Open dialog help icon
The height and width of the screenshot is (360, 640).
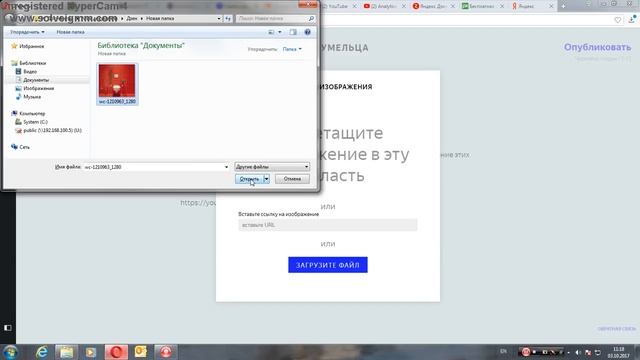pyautogui.click(x=307, y=32)
